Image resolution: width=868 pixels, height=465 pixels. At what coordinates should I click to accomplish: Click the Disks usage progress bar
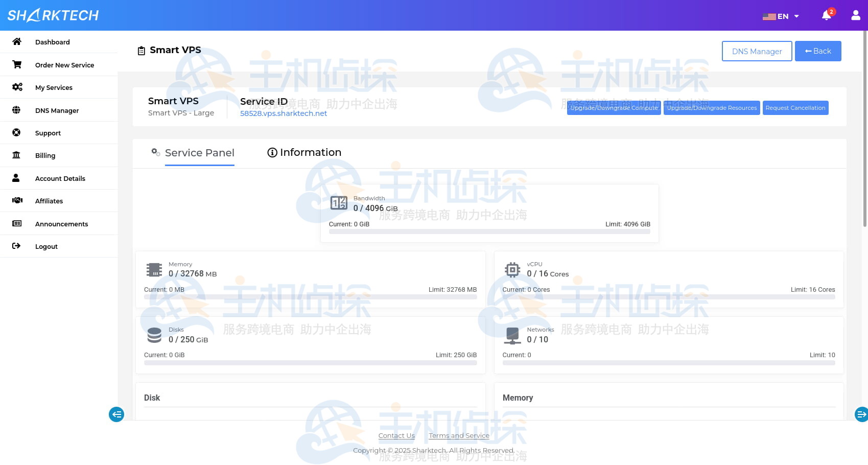[x=310, y=363]
